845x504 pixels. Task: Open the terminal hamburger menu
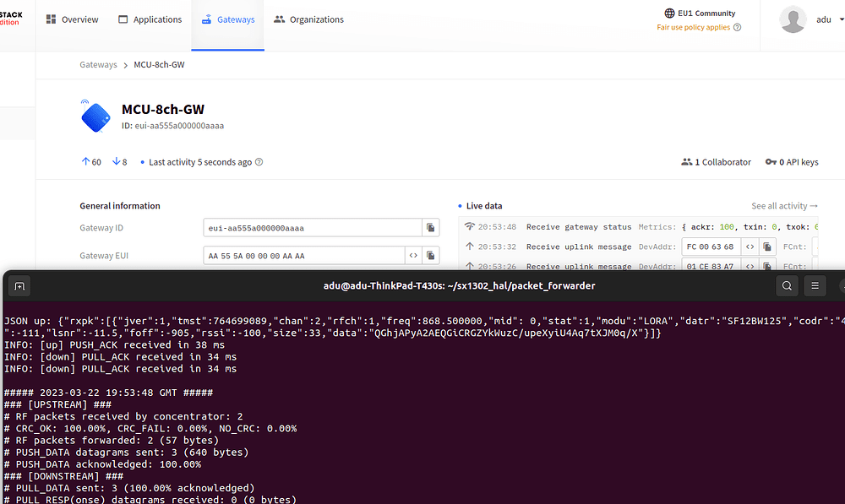[815, 286]
